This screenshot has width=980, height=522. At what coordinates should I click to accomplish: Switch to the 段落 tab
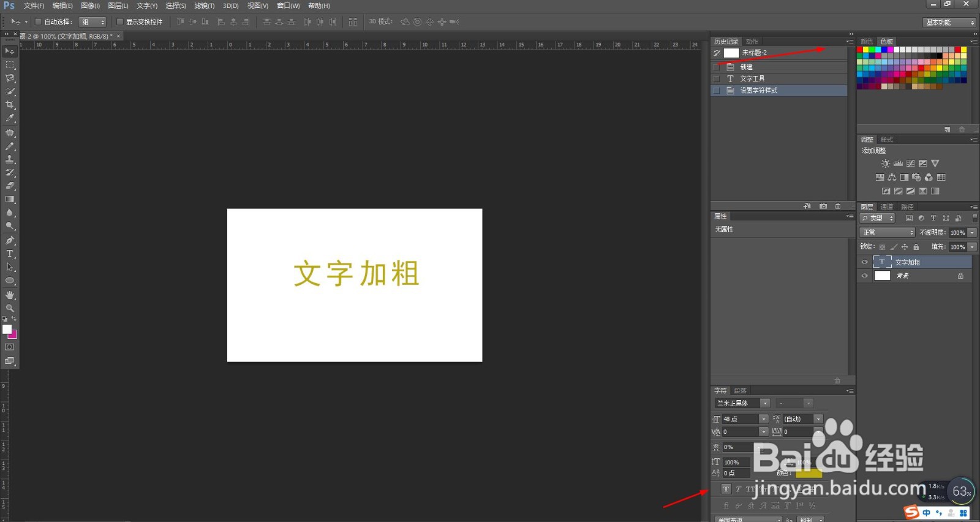click(x=741, y=391)
